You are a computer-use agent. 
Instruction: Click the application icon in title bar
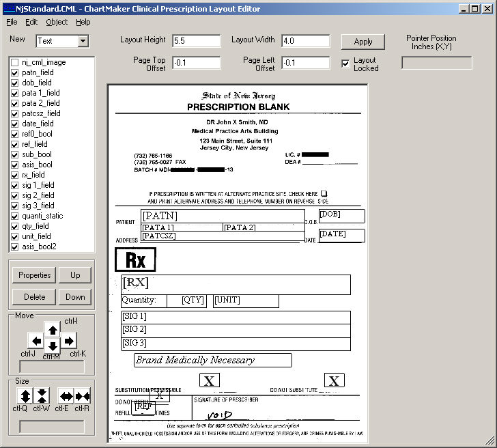[10, 9]
